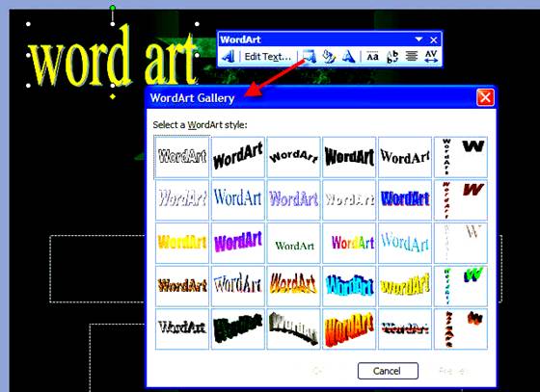The height and width of the screenshot is (392, 540).
Task: Click the green rotation handle above WordArt
Action: pyautogui.click(x=113, y=8)
